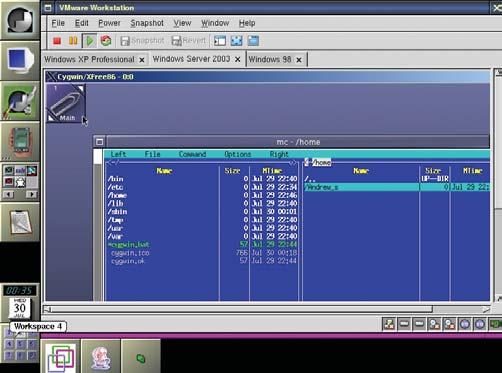This screenshot has width=502, height=373.
Task: Click the Size column header in left panel
Action: 232,171
